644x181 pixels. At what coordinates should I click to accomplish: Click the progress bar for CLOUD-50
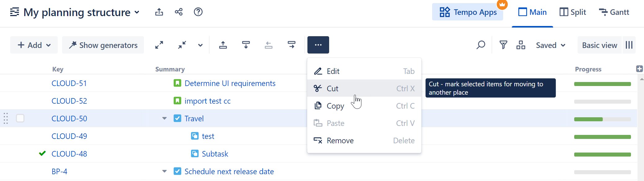tap(602, 119)
